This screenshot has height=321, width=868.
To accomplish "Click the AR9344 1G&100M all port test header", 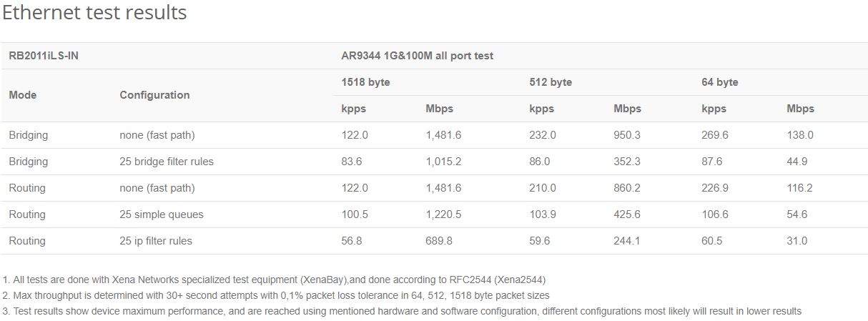I will pyautogui.click(x=418, y=56).
